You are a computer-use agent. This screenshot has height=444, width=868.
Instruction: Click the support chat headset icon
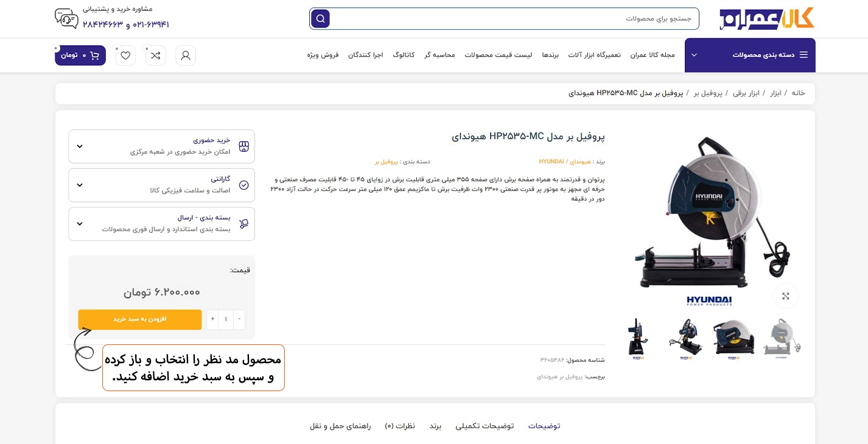coord(66,19)
